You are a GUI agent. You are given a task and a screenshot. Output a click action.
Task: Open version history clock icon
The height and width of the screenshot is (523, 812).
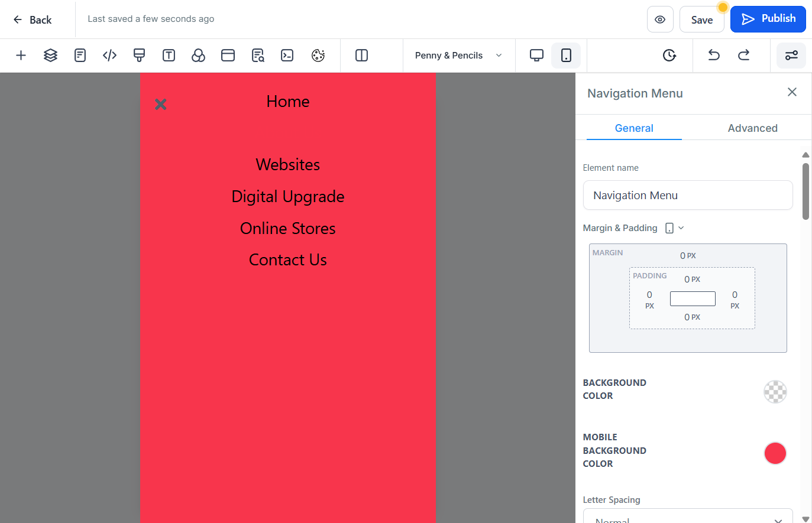click(669, 56)
